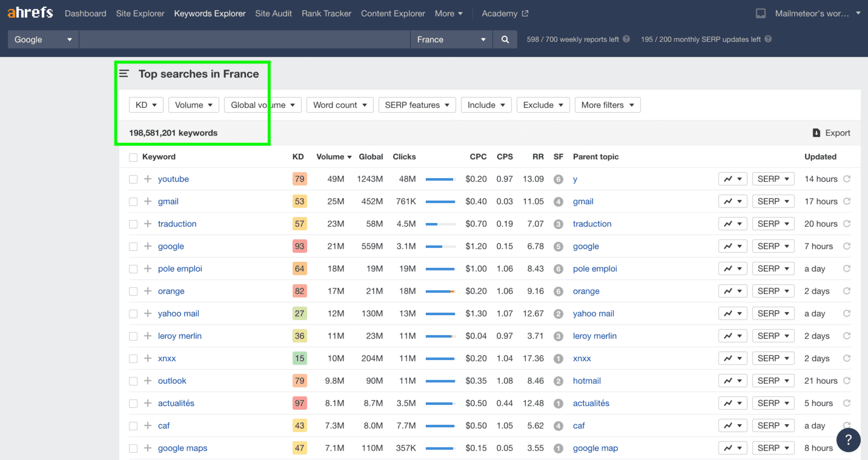Open the hotmail parent topic link
This screenshot has height=460, width=868.
(587, 381)
